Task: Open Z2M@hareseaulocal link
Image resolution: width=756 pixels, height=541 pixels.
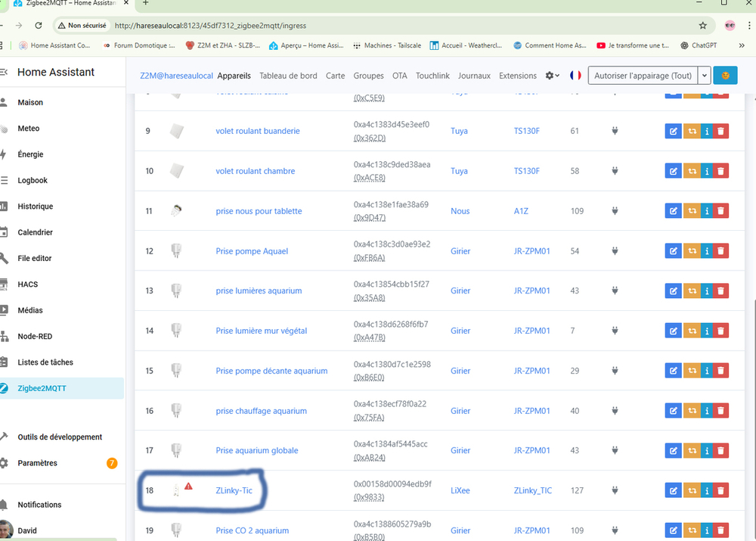Action: (176, 76)
